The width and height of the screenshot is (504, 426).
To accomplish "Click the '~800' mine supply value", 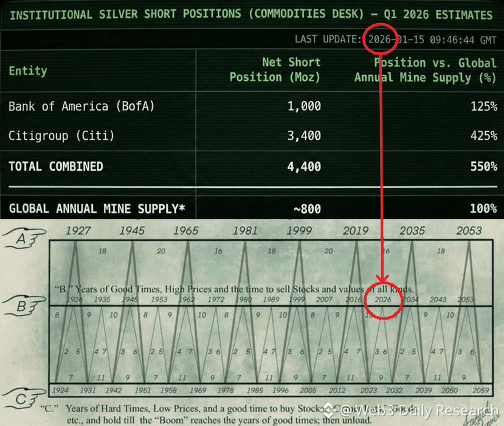I will (x=307, y=209).
